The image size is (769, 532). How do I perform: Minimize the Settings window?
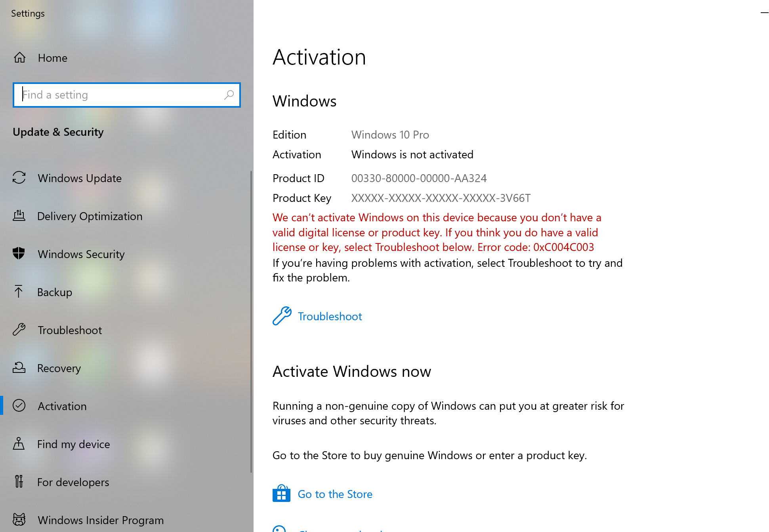pos(764,13)
